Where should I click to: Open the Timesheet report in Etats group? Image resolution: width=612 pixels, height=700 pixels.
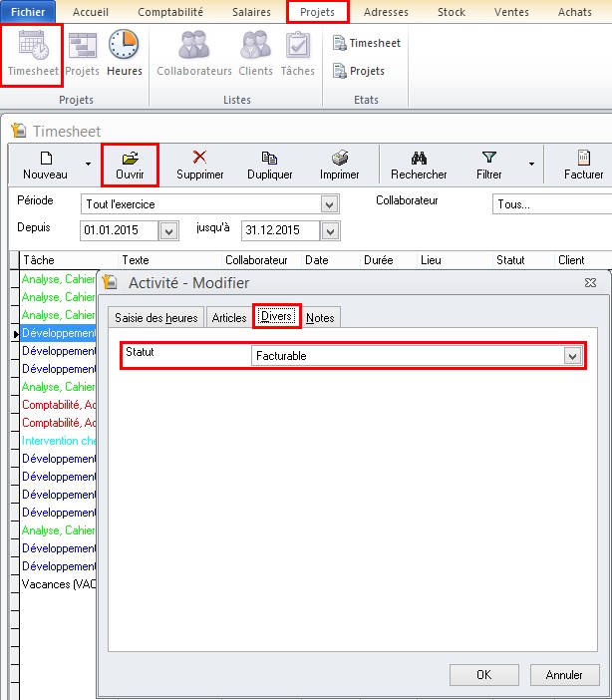[367, 43]
